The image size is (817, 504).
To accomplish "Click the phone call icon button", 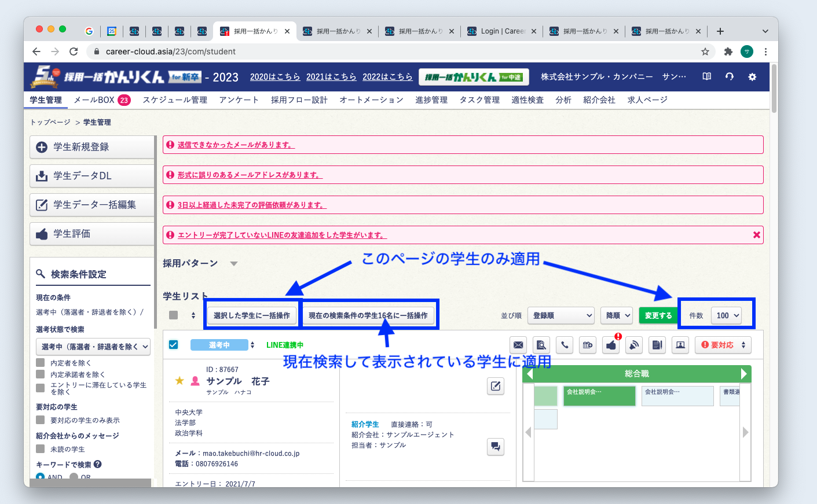I will coord(565,345).
